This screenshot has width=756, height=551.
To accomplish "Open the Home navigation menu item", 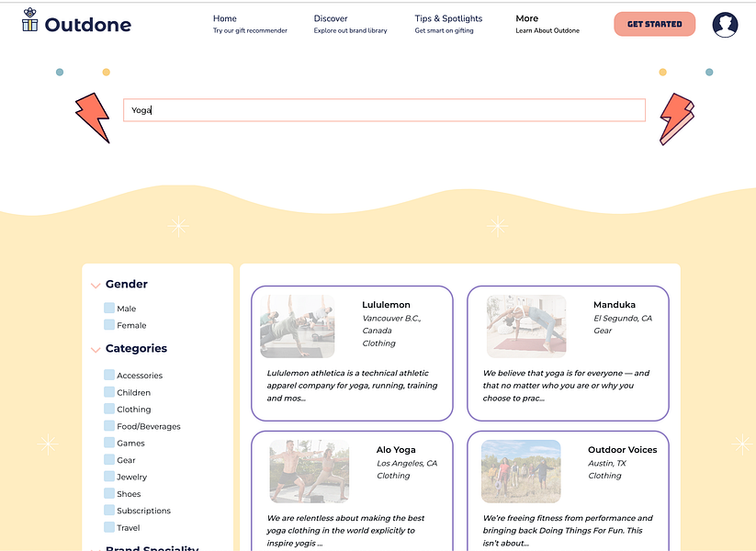I will 225,18.
